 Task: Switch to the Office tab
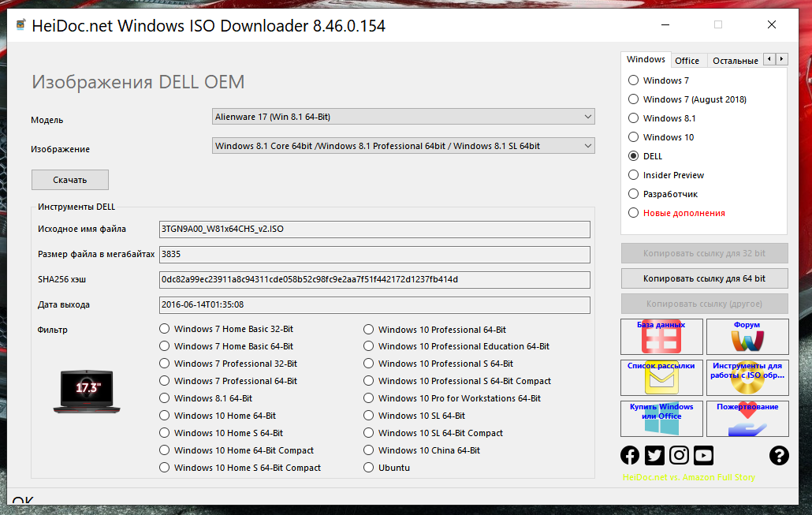click(687, 61)
